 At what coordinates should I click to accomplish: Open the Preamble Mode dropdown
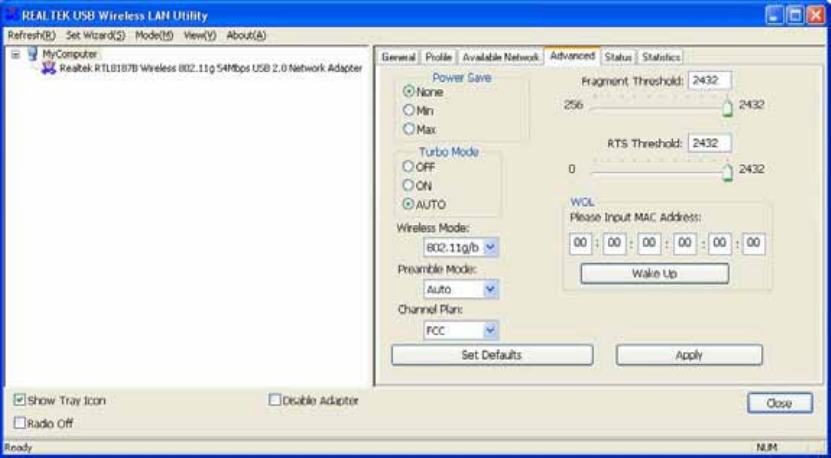pyautogui.click(x=490, y=289)
